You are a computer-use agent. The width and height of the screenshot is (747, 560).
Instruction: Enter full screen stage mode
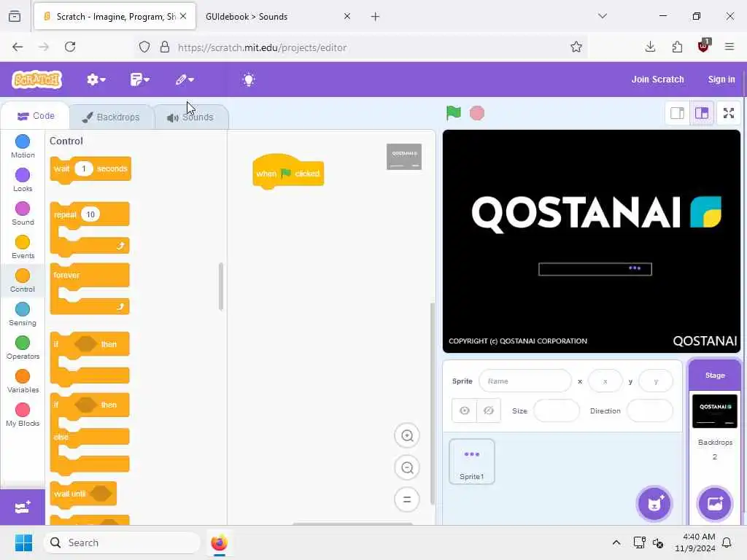[729, 113]
